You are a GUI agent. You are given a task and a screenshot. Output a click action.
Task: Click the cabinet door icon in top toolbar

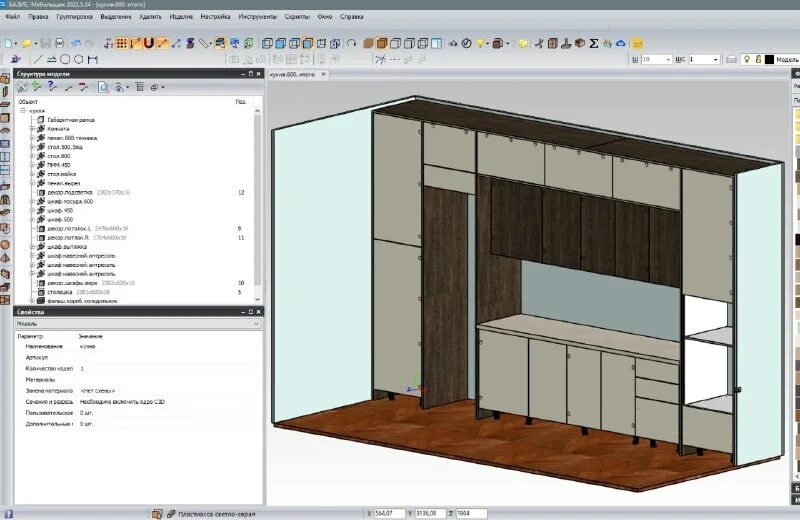tap(553, 43)
